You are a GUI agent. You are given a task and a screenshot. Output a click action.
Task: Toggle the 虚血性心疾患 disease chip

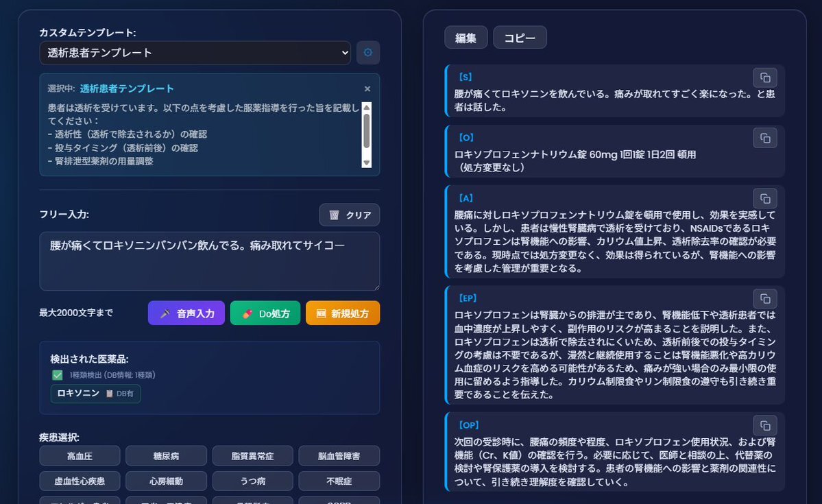tap(80, 481)
